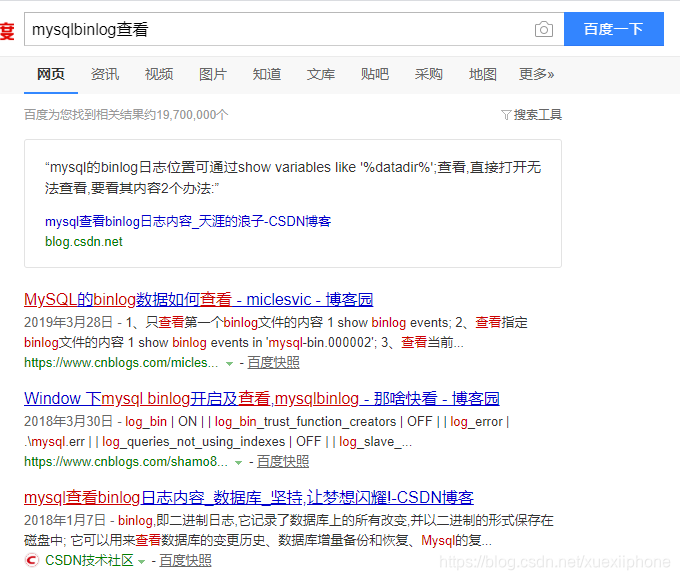Click URL https://www.cnblogs.com/shamo8...

pos(126,462)
